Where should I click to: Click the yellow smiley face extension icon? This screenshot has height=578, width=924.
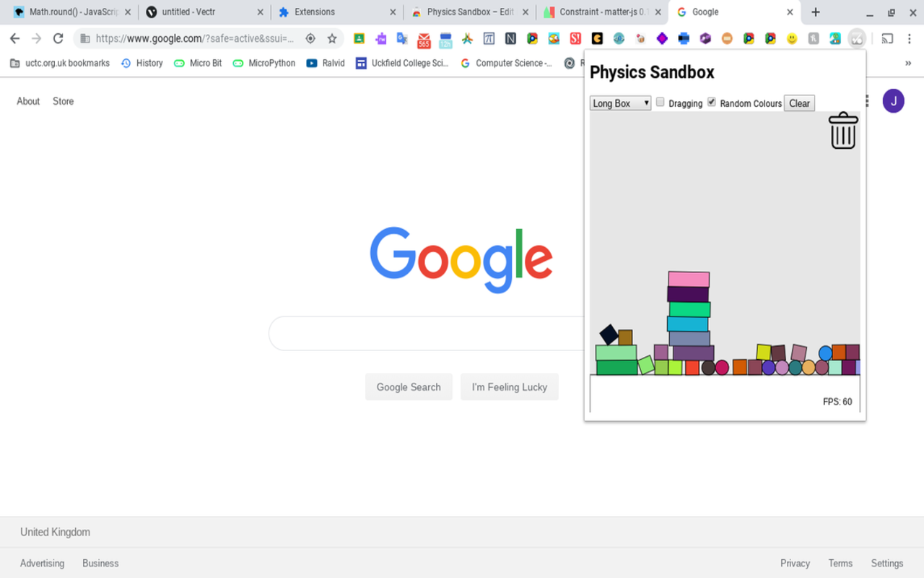click(x=792, y=39)
